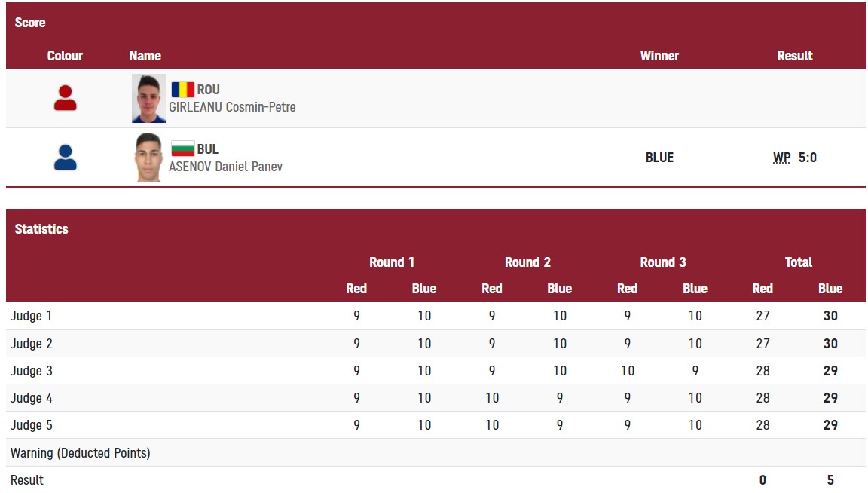Click the Round 3 column header
The height and width of the screenshot is (493, 868).
coord(662,262)
